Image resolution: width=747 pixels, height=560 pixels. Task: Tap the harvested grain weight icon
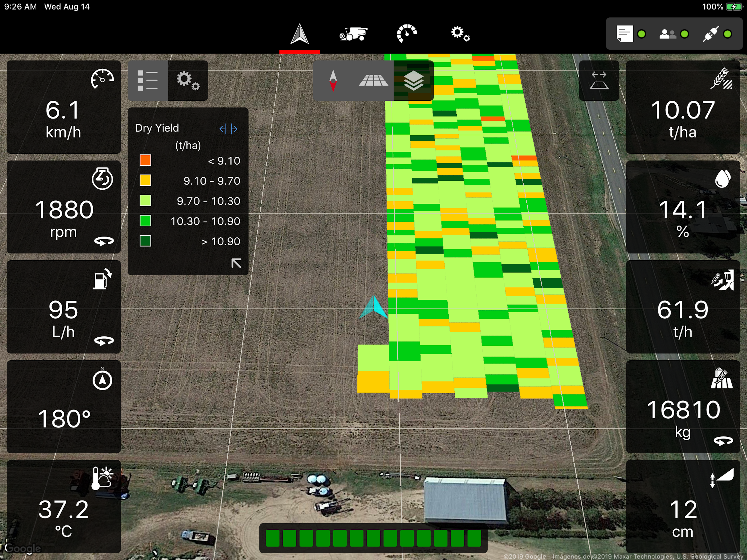coord(721,378)
